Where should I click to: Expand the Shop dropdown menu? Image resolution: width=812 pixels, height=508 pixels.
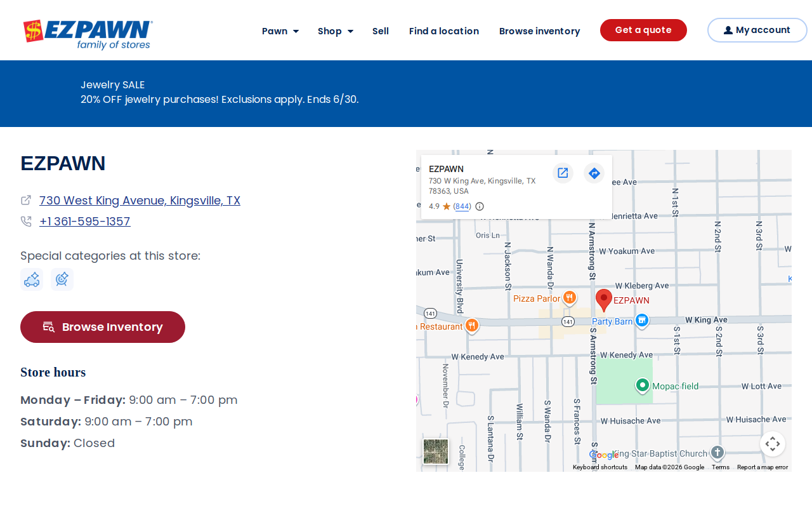pyautogui.click(x=336, y=31)
